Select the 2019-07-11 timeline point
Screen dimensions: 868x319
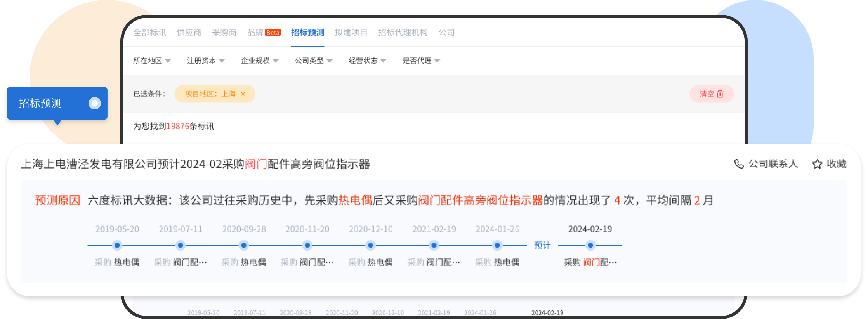[x=180, y=245]
